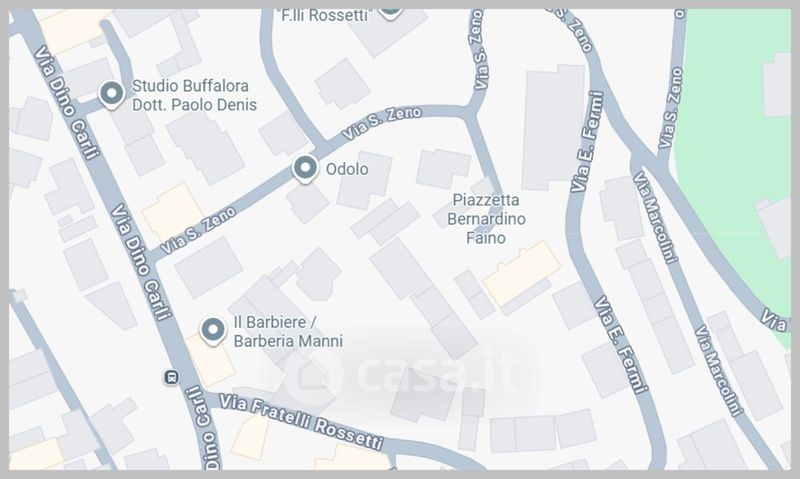
Task: Open Il Barbiere / Barberia Manni label
Action: 288,332
